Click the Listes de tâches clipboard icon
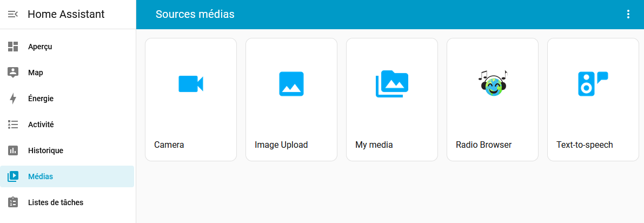The height and width of the screenshot is (223, 644). coord(14,202)
